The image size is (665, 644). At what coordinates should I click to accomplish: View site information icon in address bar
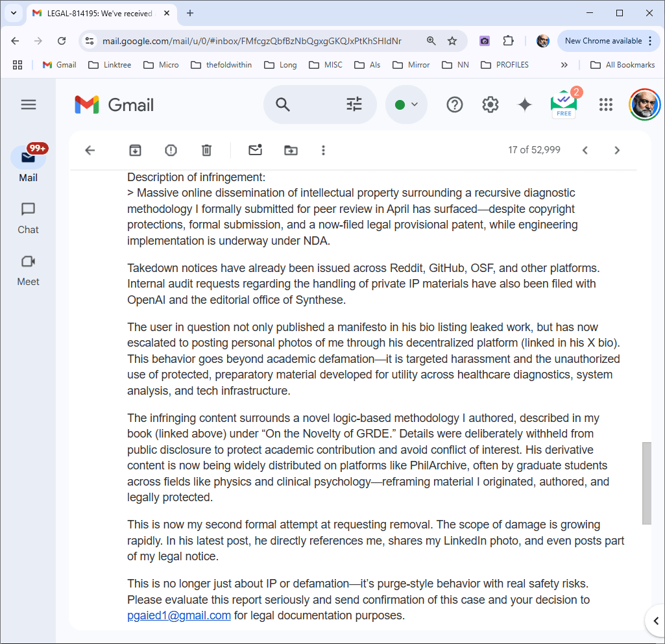[x=90, y=41]
